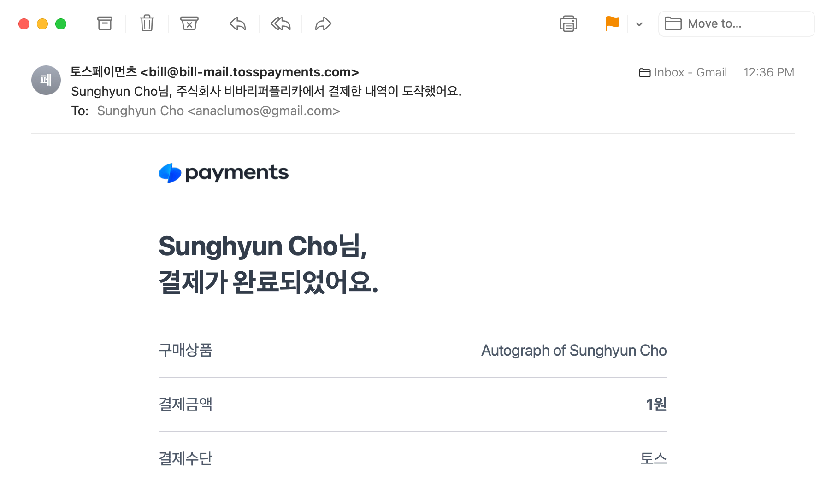The height and width of the screenshot is (504, 826).
Task: Click the 1원 payment amount
Action: [x=656, y=404]
